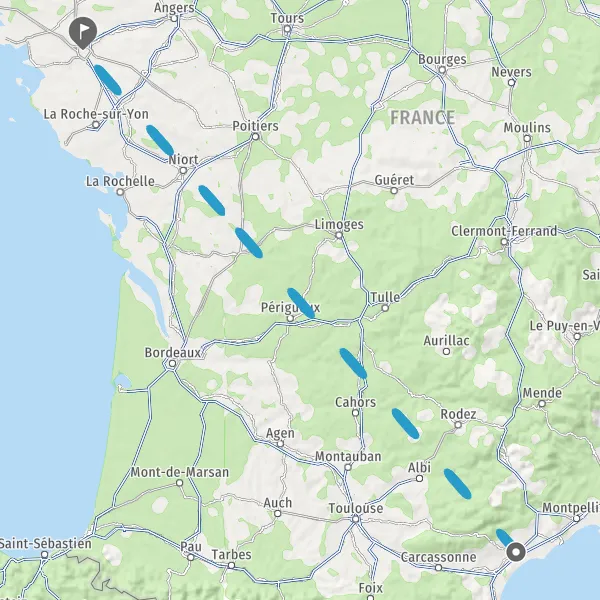
Task: Click the Aurillac city marker
Action: pyautogui.click(x=447, y=352)
